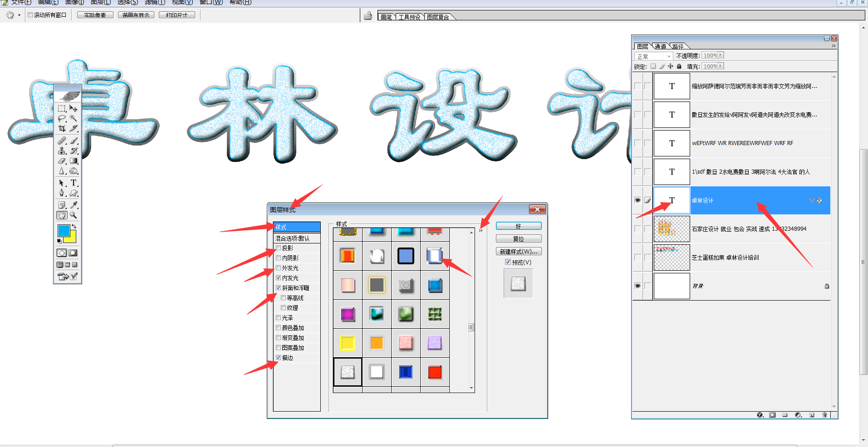868x447 pixels.
Task: Toggle the 预览(V) preview checkbox
Action: click(508, 262)
